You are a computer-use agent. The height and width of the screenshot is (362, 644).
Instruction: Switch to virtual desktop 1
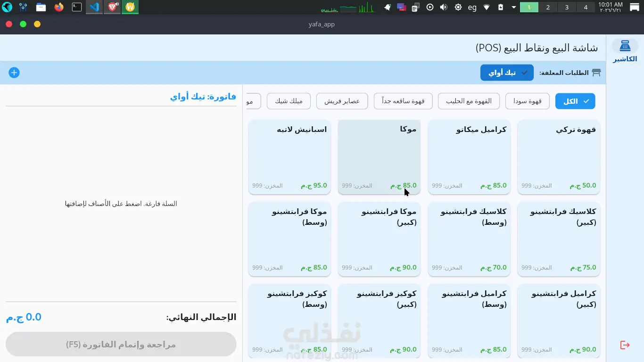[x=529, y=7]
